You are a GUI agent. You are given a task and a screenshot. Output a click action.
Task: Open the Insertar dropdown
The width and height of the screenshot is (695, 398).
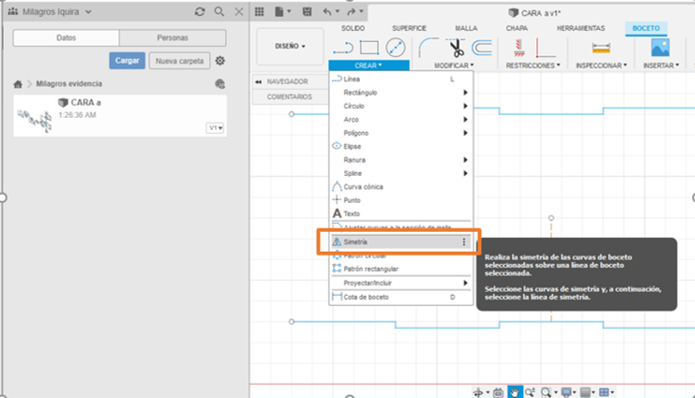tap(661, 66)
